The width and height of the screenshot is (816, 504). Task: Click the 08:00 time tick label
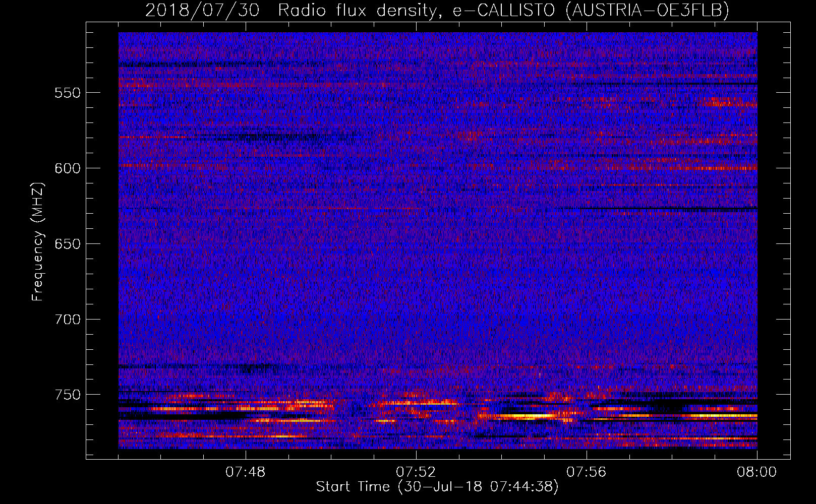tap(756, 472)
